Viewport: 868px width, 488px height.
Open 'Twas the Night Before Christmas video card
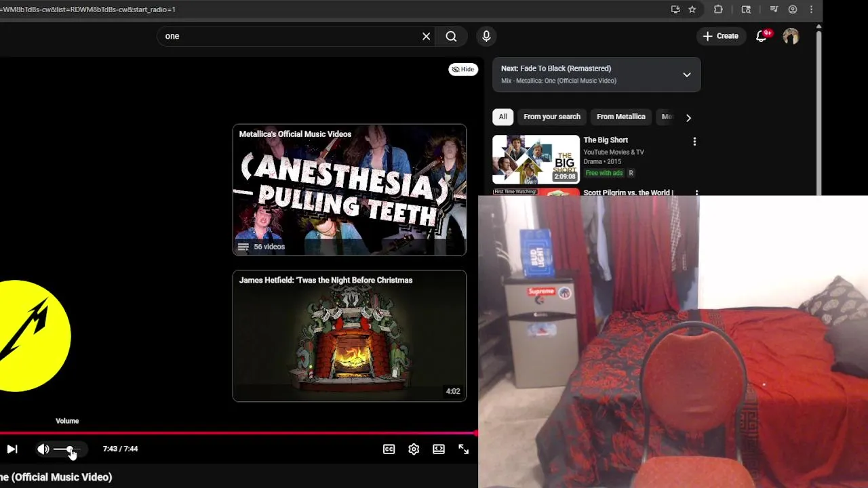(x=349, y=336)
